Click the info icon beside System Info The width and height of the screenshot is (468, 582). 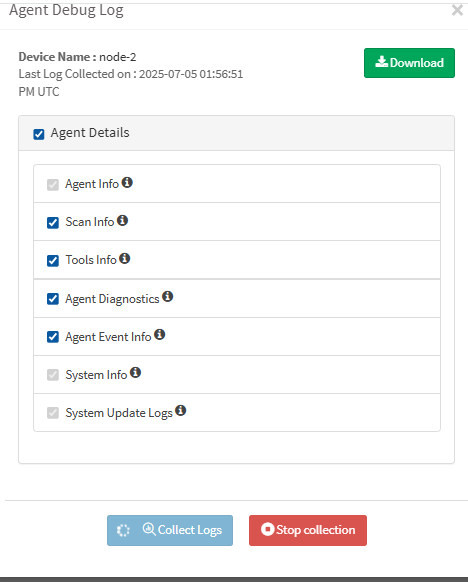[135, 372]
